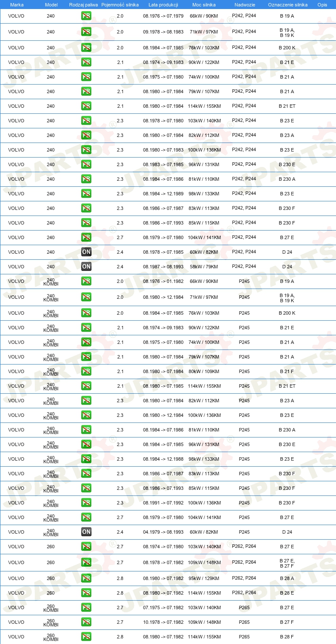Viewport: 336px width, 644px height.
Task: Click the PB icon in the 09.1978 -> 08.1983 row
Action: [86, 32]
